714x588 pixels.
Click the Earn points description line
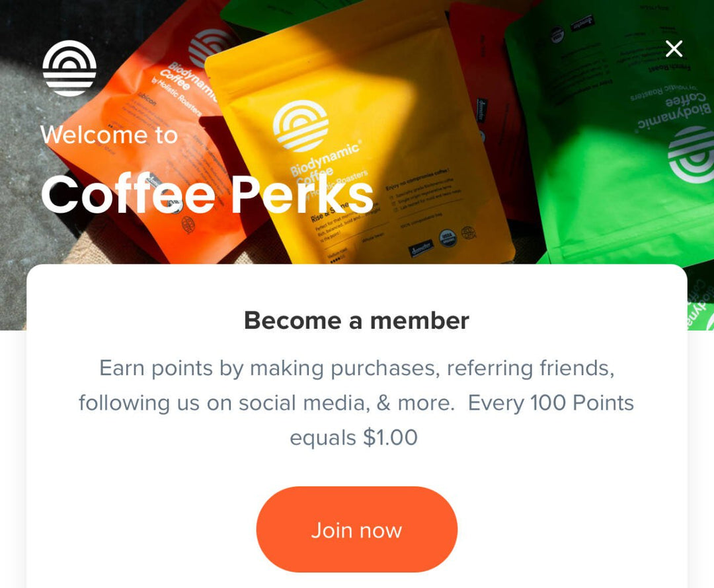tap(356, 368)
